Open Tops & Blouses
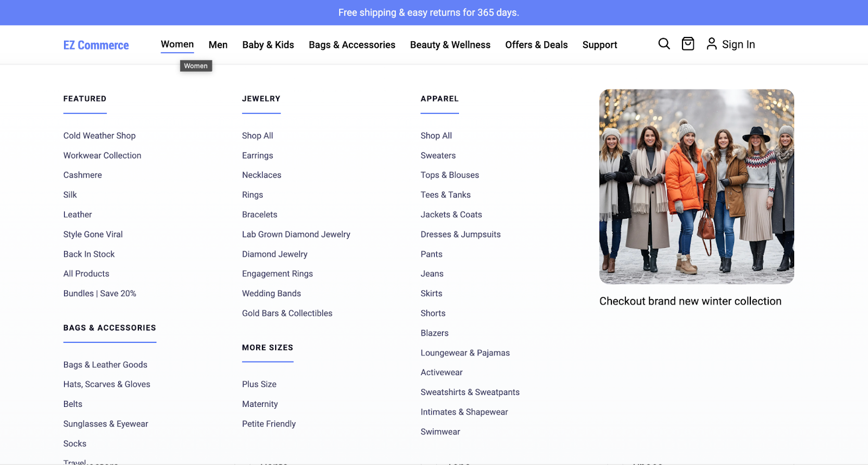Image resolution: width=868 pixels, height=465 pixels. (x=450, y=175)
